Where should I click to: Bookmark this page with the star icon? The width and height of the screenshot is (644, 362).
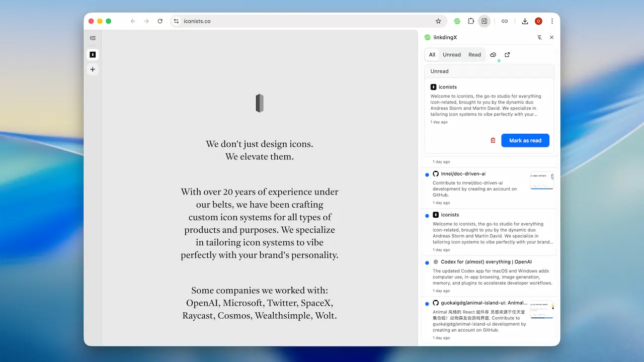coord(438,21)
